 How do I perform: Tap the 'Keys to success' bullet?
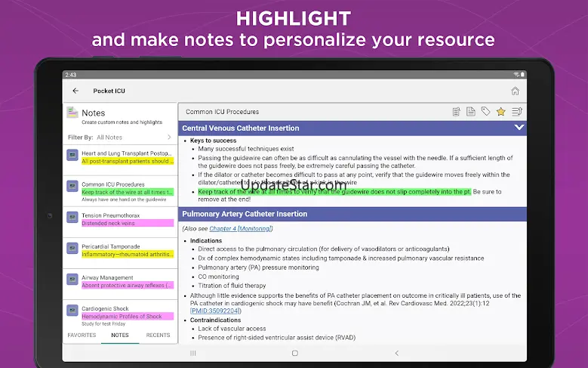213,141
